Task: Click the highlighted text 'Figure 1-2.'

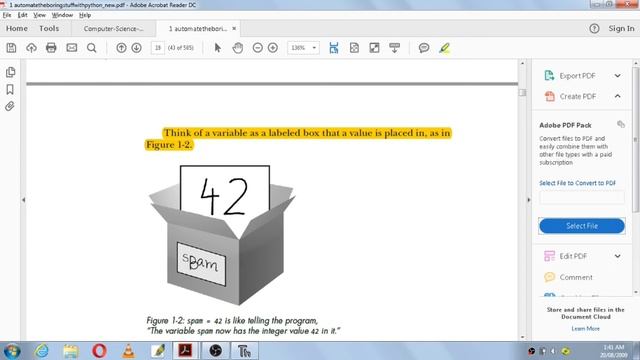Action: coord(169,145)
